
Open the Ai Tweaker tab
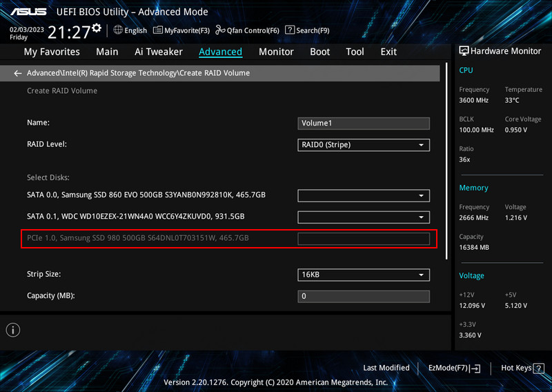point(159,52)
